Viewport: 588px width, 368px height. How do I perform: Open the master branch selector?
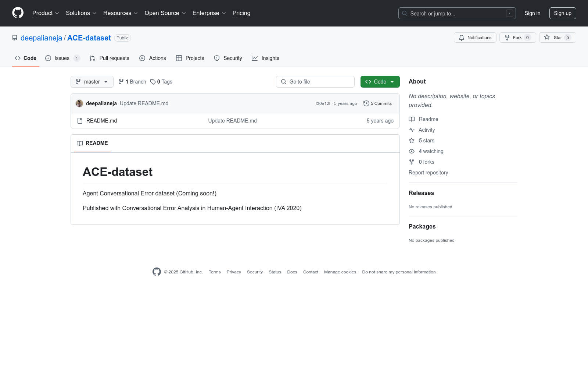(x=92, y=82)
